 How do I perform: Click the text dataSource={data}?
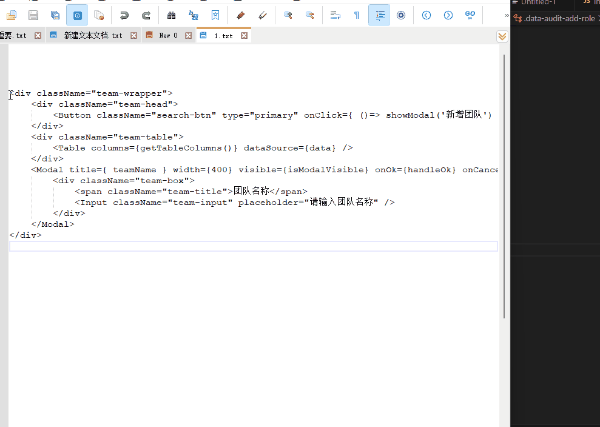click(x=290, y=148)
